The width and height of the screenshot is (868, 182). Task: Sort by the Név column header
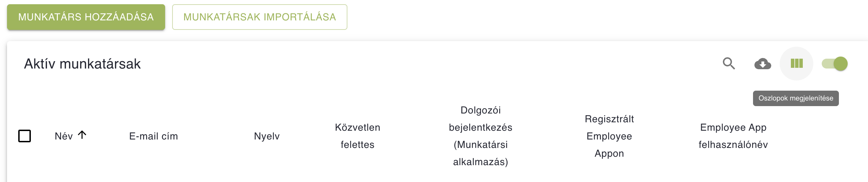63,136
